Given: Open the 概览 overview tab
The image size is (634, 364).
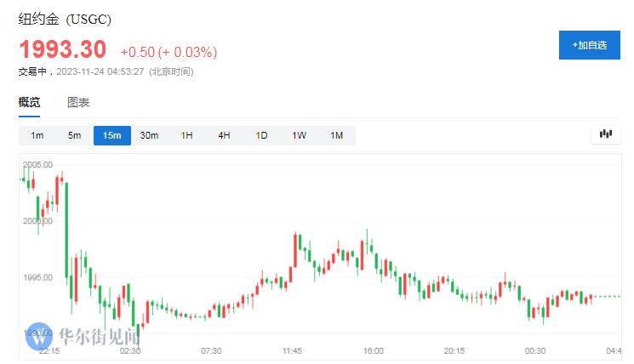Looking at the screenshot, I should pyautogui.click(x=29, y=103).
